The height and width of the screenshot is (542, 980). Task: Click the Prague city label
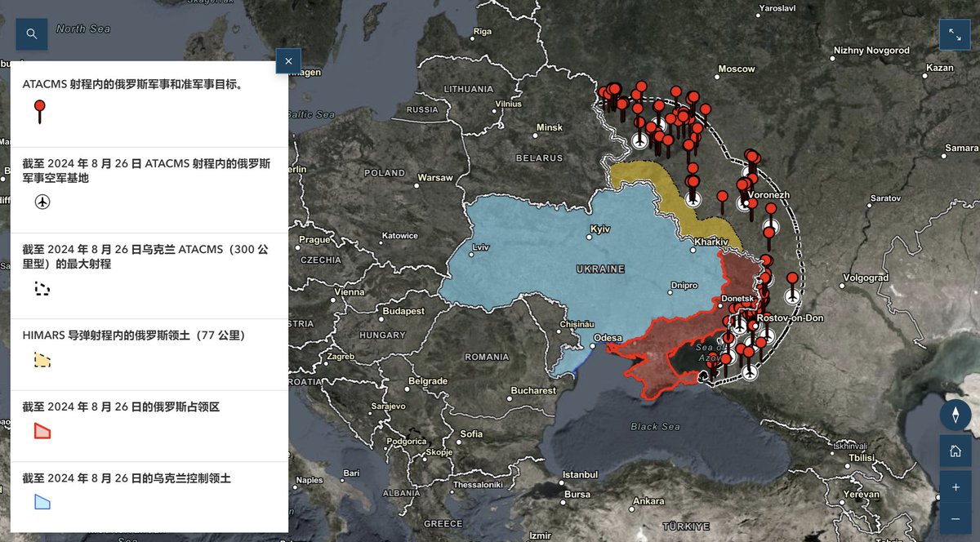[x=314, y=240]
